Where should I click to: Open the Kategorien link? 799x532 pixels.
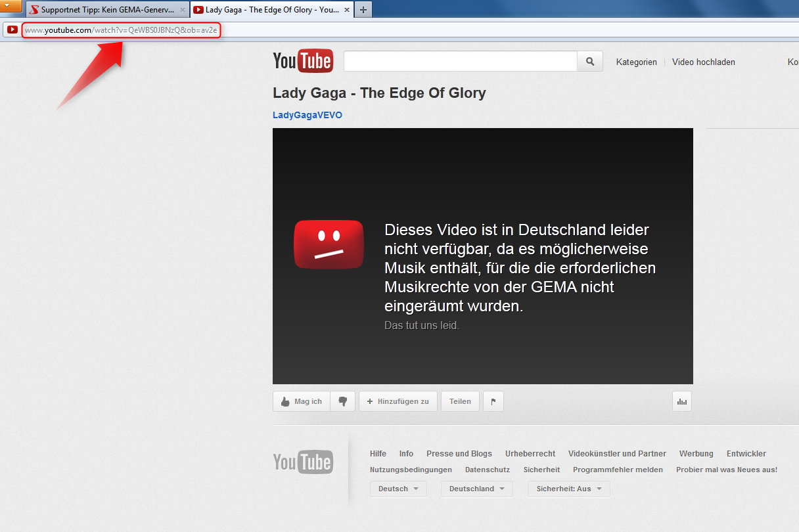pos(636,62)
